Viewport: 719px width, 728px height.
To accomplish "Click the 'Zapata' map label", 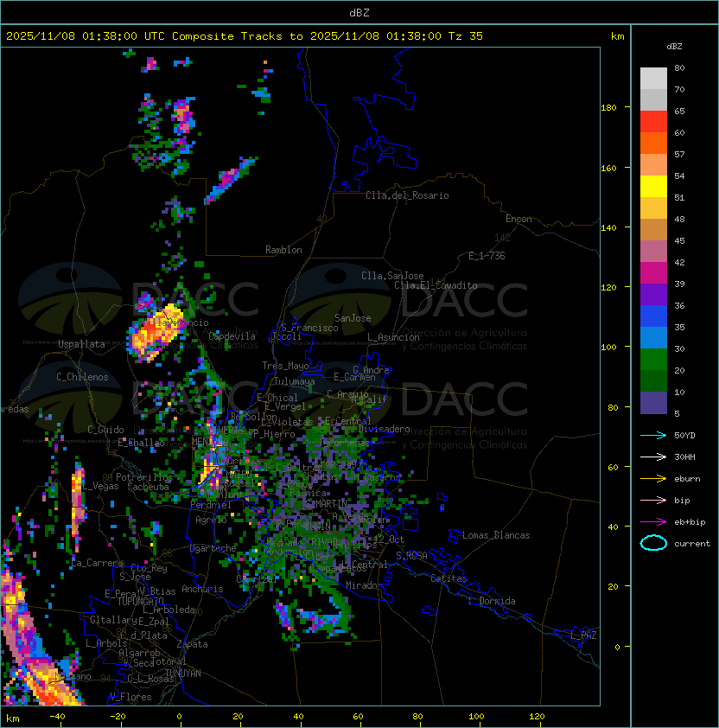I will 192,644.
